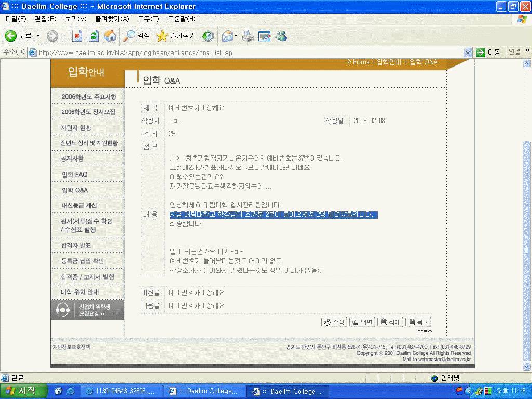Expand the address bar history dropdown
The height and width of the screenshot is (399, 532).
tap(467, 52)
